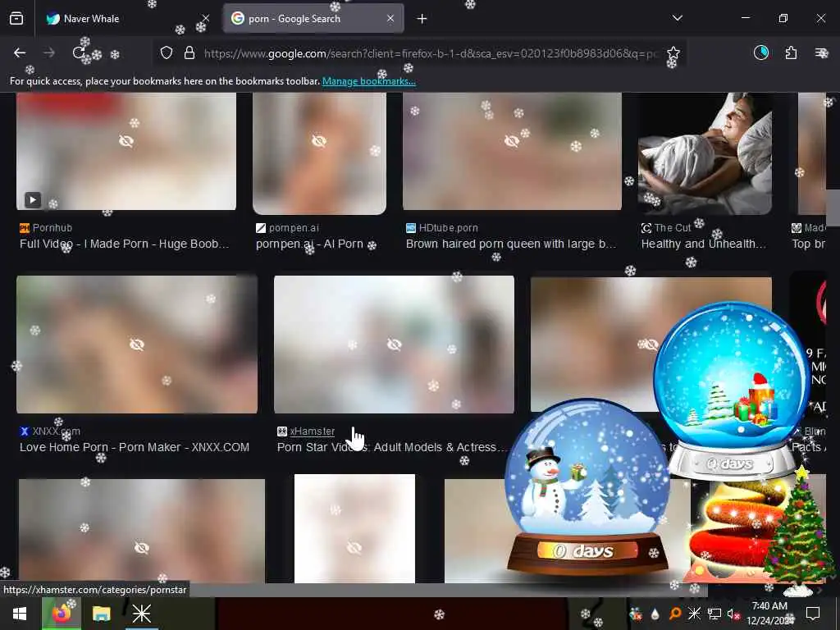Click the gifts snow globe widget
840x630 pixels.
pyautogui.click(x=732, y=391)
